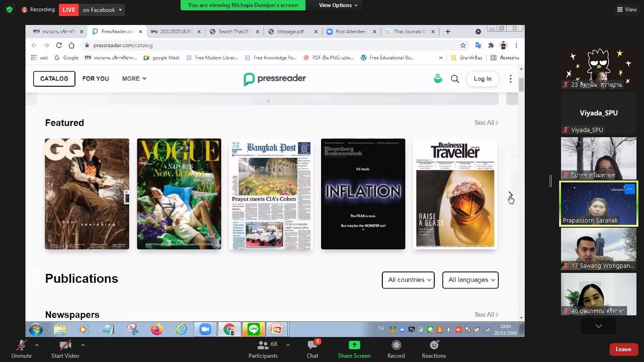
Task: Show hidden bookmarks with the double chevron
Action: (441, 58)
